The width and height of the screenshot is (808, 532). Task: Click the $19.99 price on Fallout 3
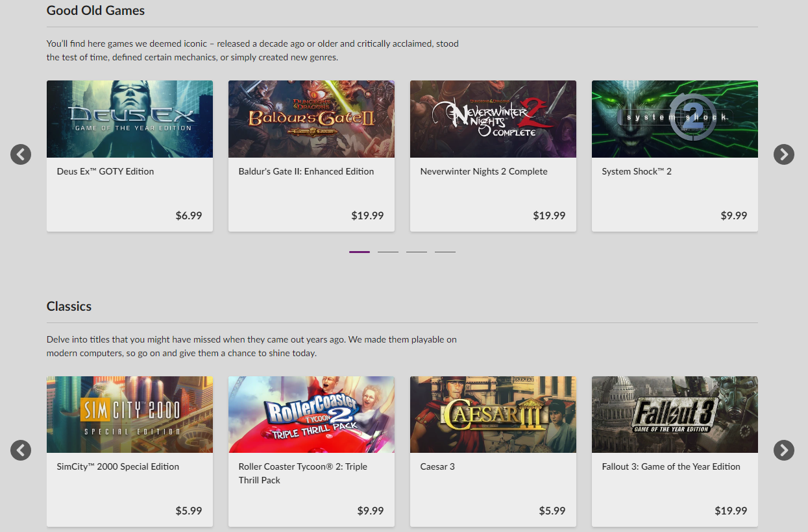pyautogui.click(x=731, y=511)
